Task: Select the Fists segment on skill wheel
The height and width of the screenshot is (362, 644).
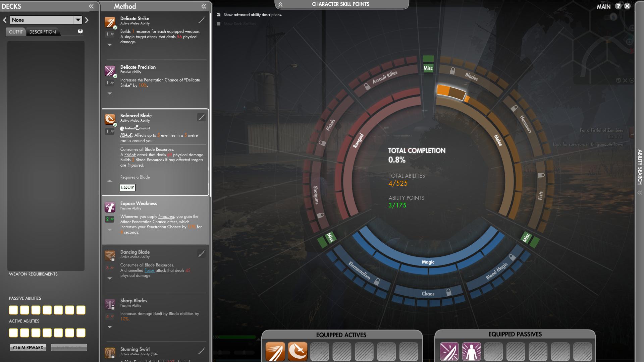Action: pyautogui.click(x=540, y=196)
